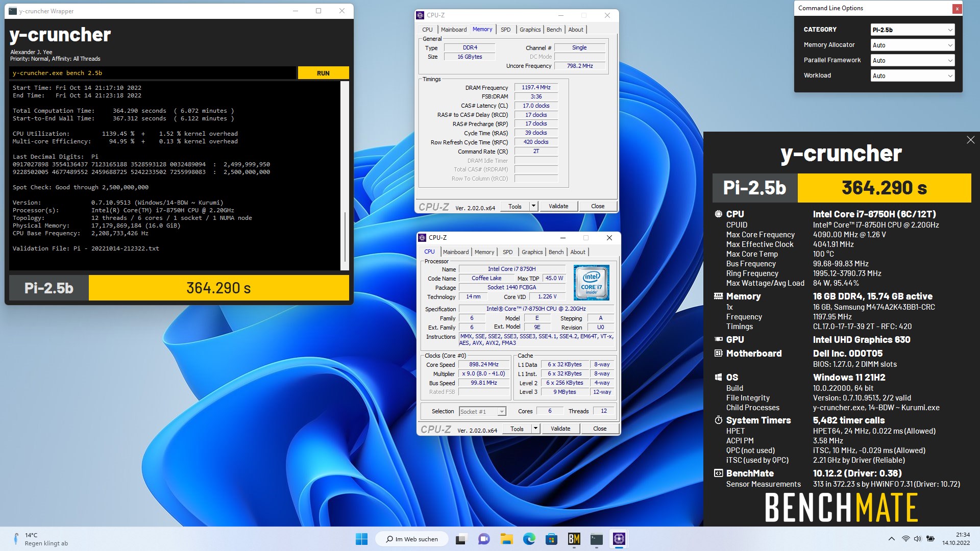Minimize the lower CPU-Z window
980x551 pixels.
[563, 238]
